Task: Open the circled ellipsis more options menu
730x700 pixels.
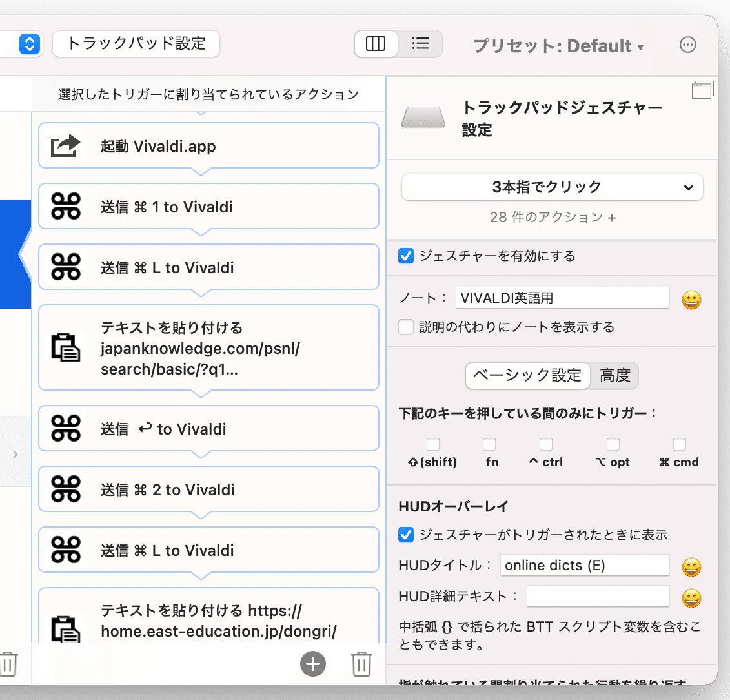Action: 687,45
